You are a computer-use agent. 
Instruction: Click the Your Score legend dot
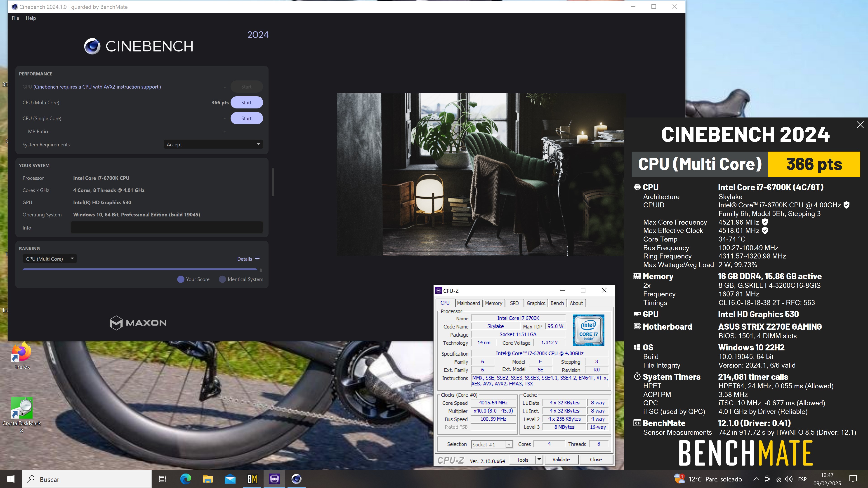pos(181,279)
